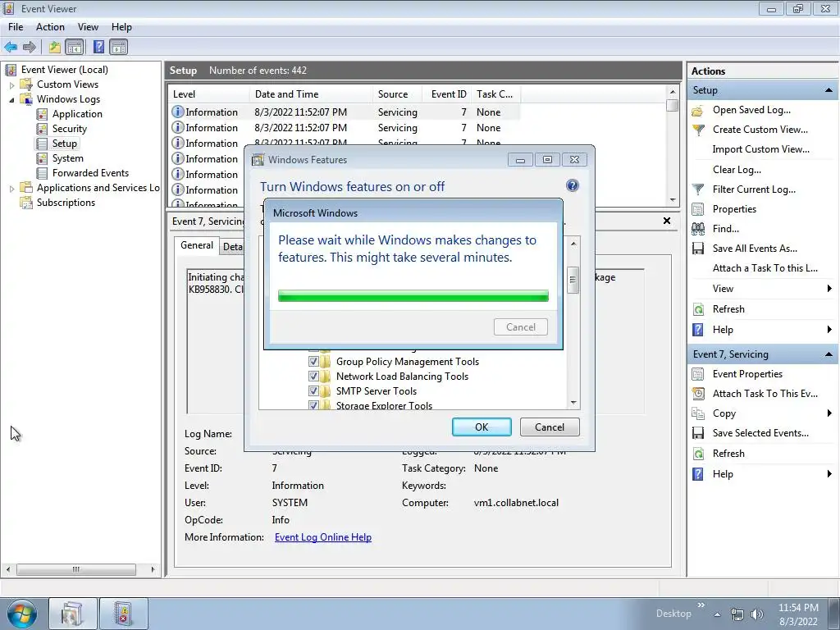Click Import Custom View... action
The width and height of the screenshot is (840, 630).
pos(760,149)
